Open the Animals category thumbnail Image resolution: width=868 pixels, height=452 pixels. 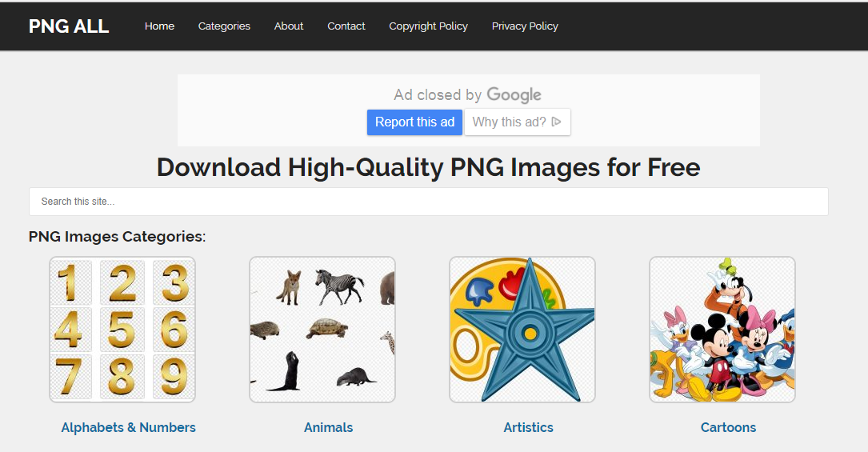pyautogui.click(x=322, y=329)
